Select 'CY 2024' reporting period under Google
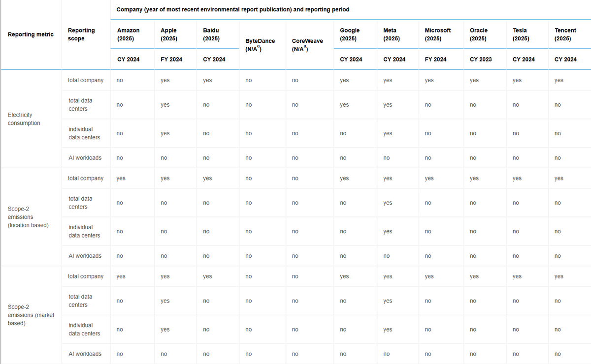This screenshot has height=364, width=591. (351, 60)
